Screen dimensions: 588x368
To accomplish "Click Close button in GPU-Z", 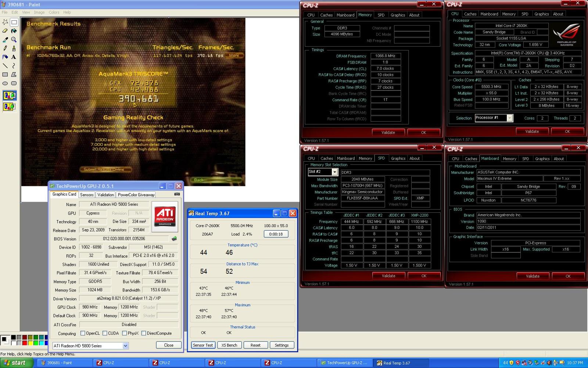I will [169, 345].
